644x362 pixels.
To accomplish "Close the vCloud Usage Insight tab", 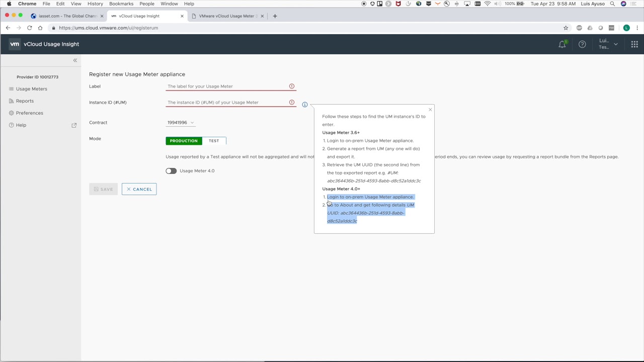I will pos(182,16).
